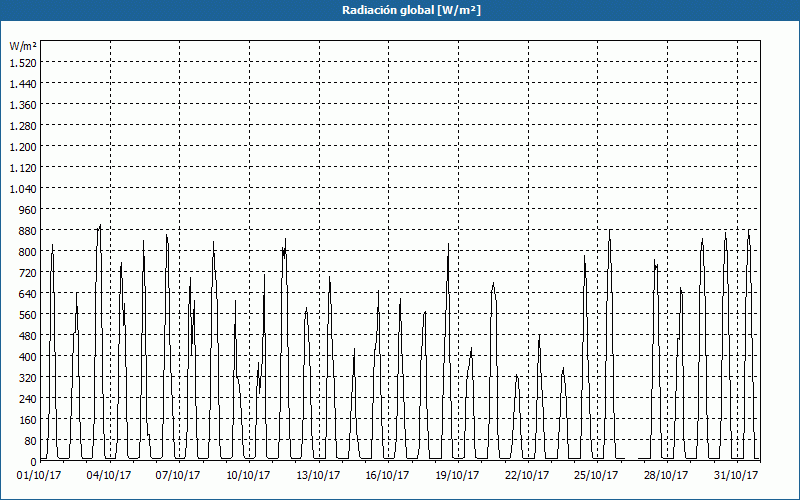This screenshot has height=500, width=800.
Task: Click the 0 y-axis label
Action: (x=34, y=462)
